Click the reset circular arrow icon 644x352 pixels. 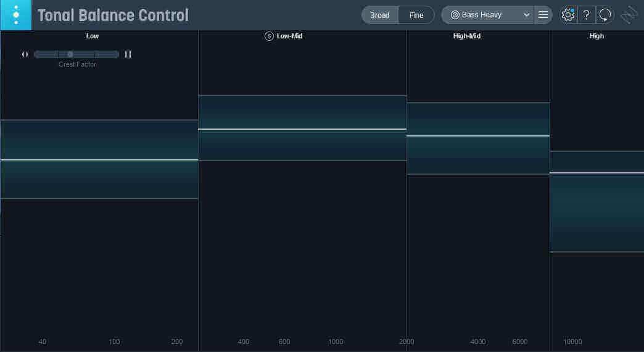coord(605,15)
